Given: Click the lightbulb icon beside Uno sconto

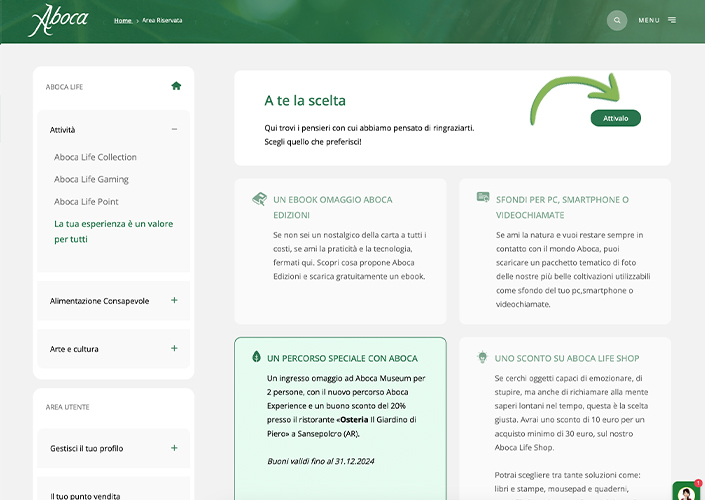Looking at the screenshot, I should pos(482,357).
